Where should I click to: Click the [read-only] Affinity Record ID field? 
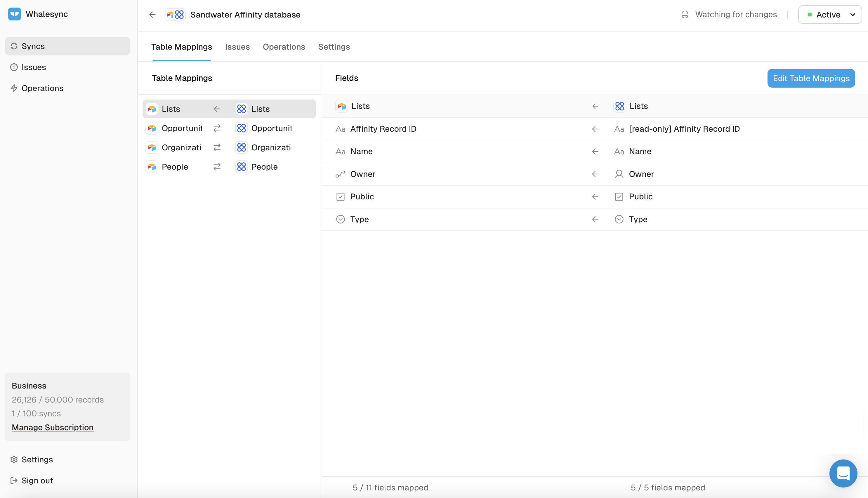tap(684, 129)
